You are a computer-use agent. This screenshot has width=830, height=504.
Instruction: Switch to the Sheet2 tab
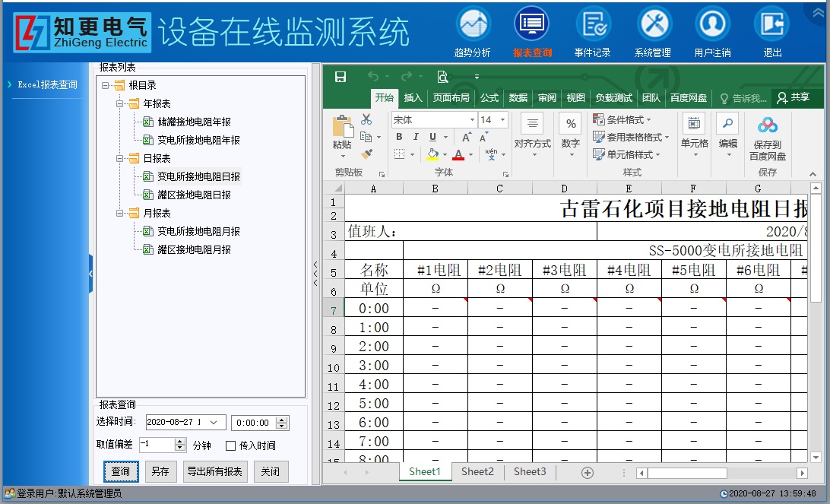click(x=477, y=472)
